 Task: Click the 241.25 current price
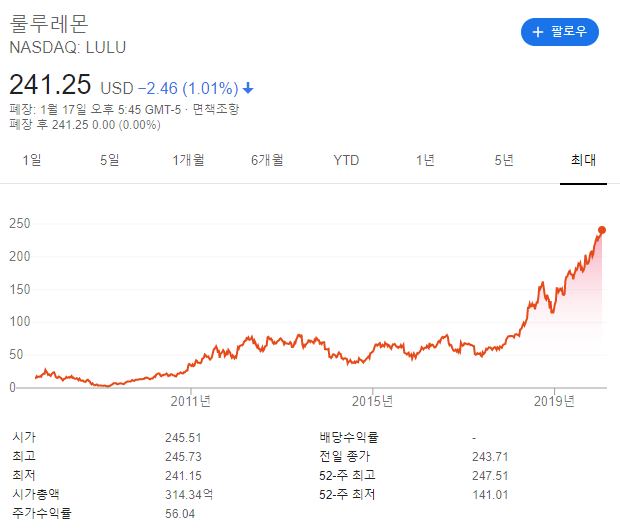pos(50,85)
